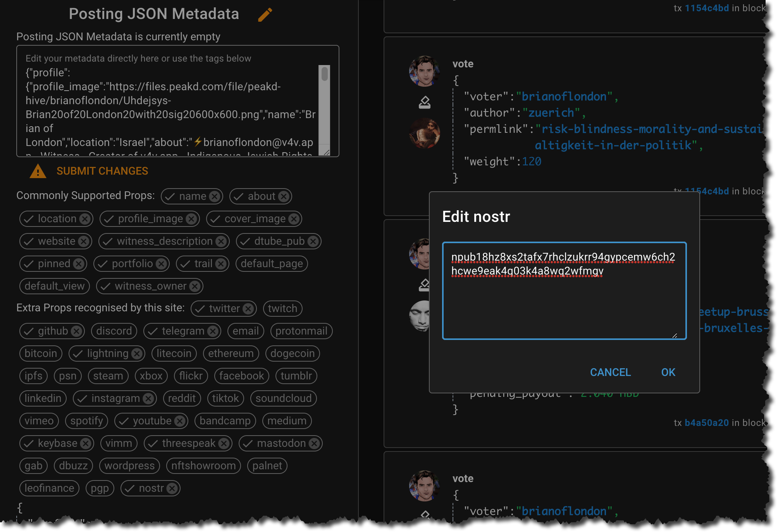Remove the trail prop with its x icon

pyautogui.click(x=221, y=264)
